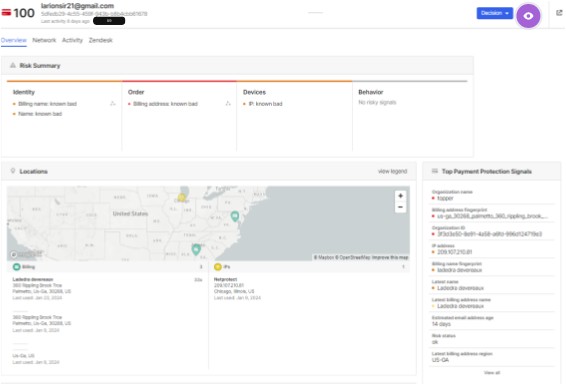Click the yellow IPs legend icon
This screenshot has width=566, height=384.
pos(218,267)
